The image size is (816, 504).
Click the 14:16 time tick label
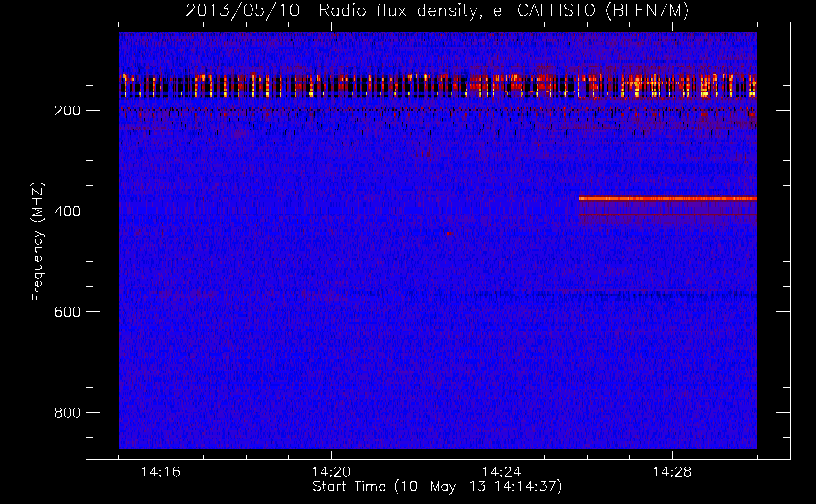click(x=161, y=472)
